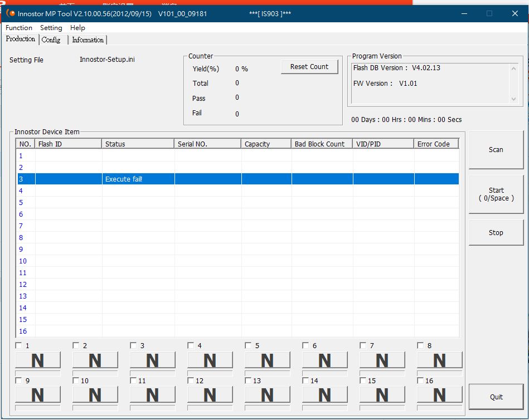Image resolution: width=529 pixels, height=420 pixels.
Task: Click the Innostor-Setup.ini setting file name
Action: tap(107, 60)
